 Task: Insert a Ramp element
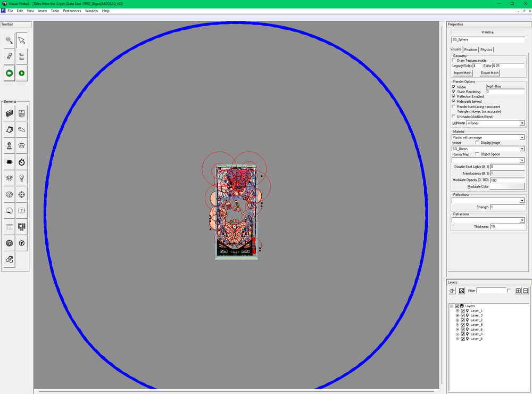click(9, 129)
